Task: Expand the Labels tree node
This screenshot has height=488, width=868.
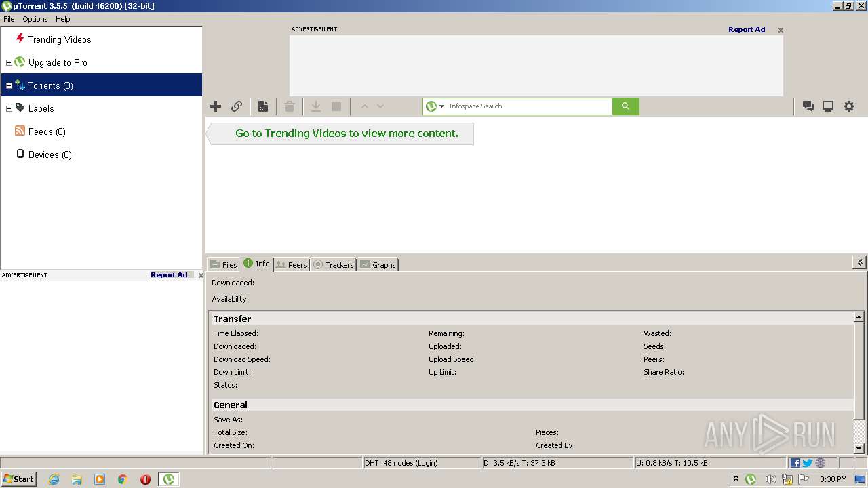Action: click(x=9, y=108)
